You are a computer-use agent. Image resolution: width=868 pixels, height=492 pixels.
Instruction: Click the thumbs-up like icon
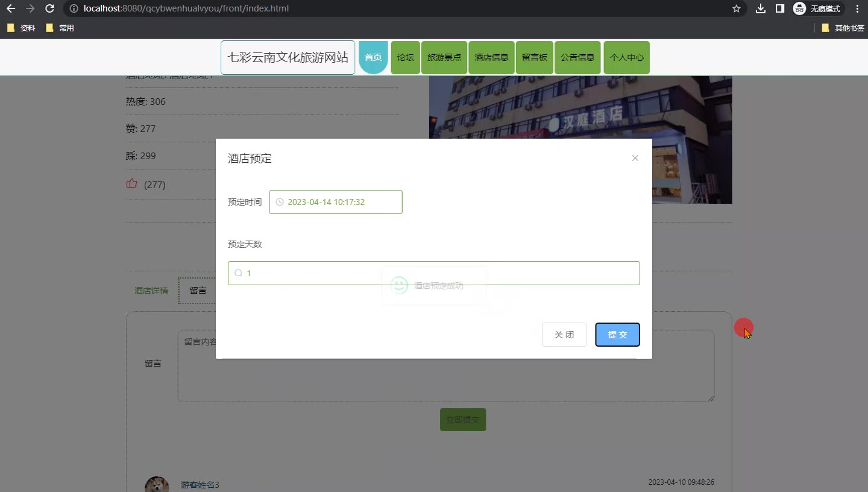point(131,184)
